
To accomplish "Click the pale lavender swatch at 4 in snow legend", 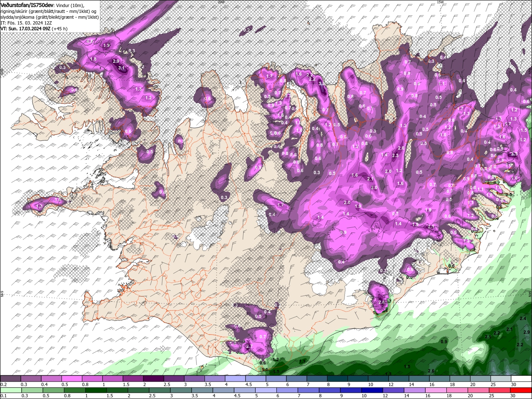I will pyautogui.click(x=235, y=379).
